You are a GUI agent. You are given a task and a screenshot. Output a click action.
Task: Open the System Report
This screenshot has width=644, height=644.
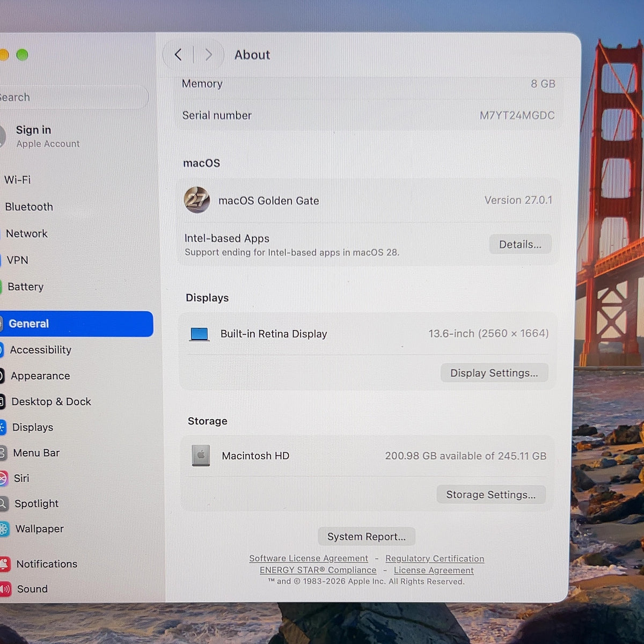click(x=367, y=536)
